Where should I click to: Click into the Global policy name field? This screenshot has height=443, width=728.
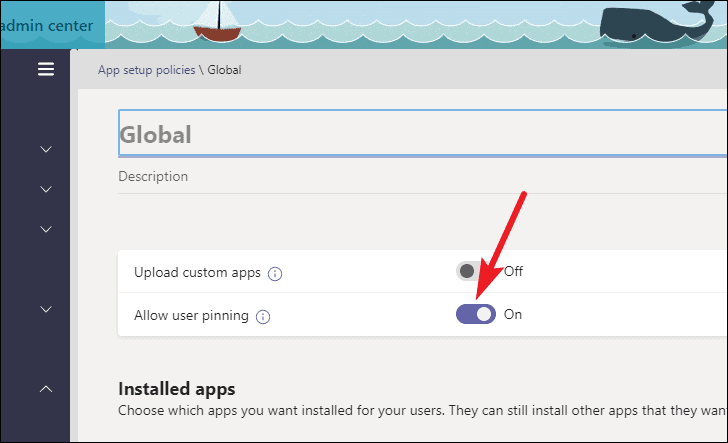pyautogui.click(x=420, y=134)
